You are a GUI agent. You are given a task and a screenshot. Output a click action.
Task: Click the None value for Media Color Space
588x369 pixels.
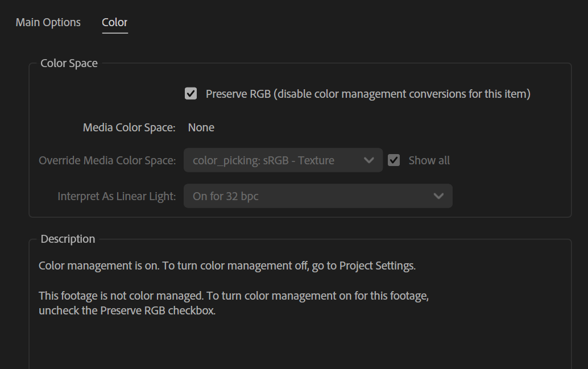click(x=201, y=127)
